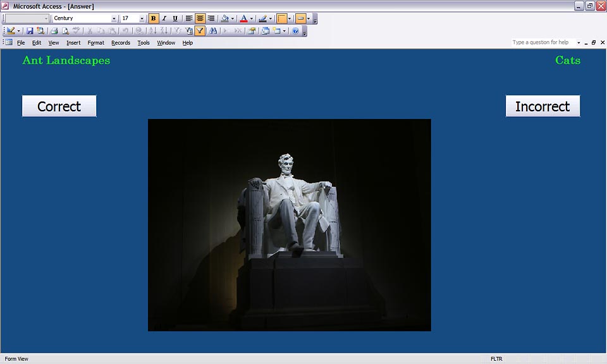Screen dimensions: 607x364
Task: Click the Font Color red swatch
Action: click(244, 18)
